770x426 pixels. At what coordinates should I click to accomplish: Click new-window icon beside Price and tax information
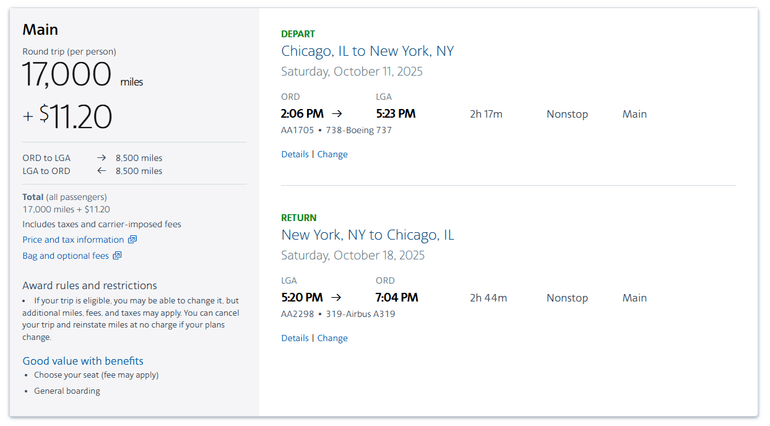click(133, 240)
